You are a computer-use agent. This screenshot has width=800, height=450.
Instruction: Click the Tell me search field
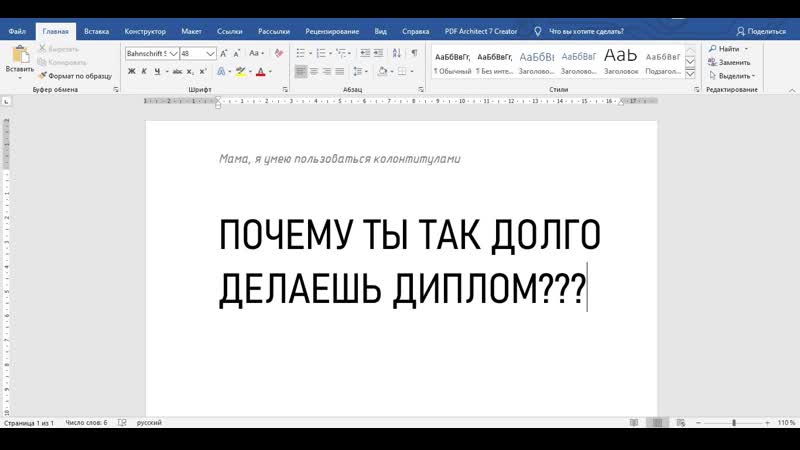(586, 31)
